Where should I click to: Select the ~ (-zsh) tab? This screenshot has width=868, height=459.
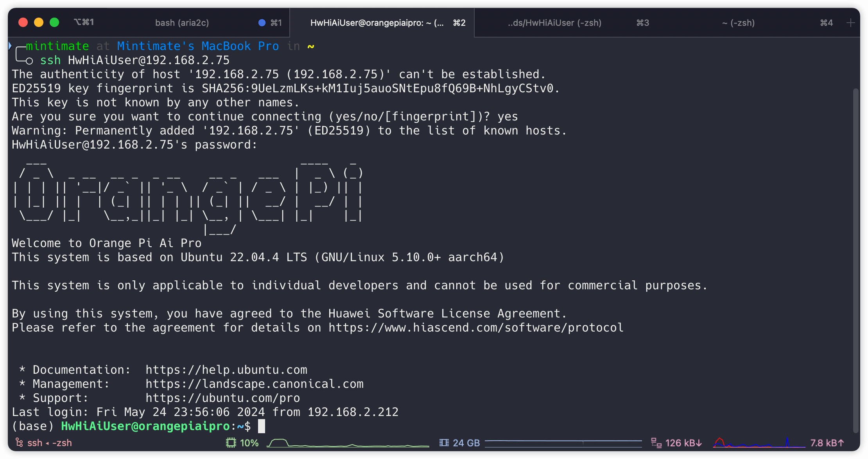[x=738, y=23]
